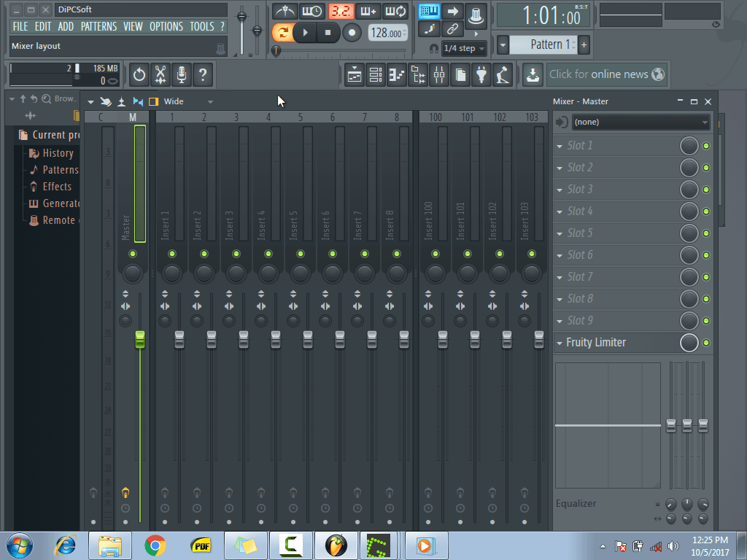Add new pattern with plus button
This screenshot has height=560, width=747.
click(x=584, y=45)
